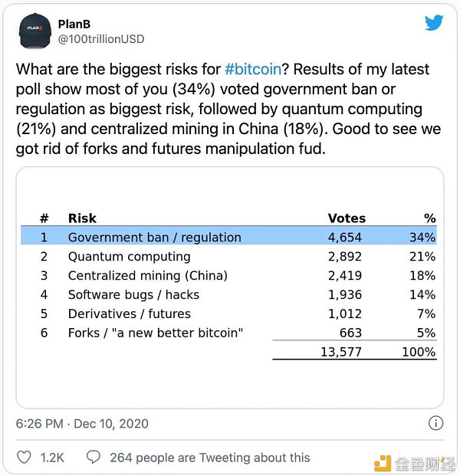Click the Centralized mining (China) row
Viewport: 460px width, 476px height.
coord(228,276)
